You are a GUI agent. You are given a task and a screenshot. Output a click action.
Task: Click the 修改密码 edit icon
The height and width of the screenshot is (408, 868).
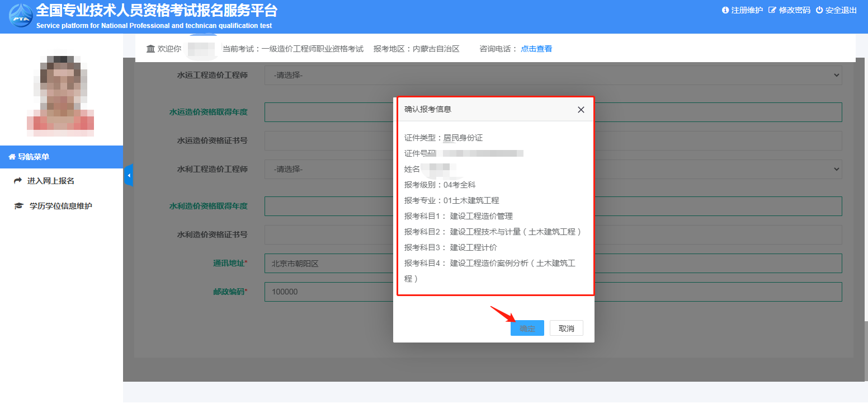click(x=772, y=10)
